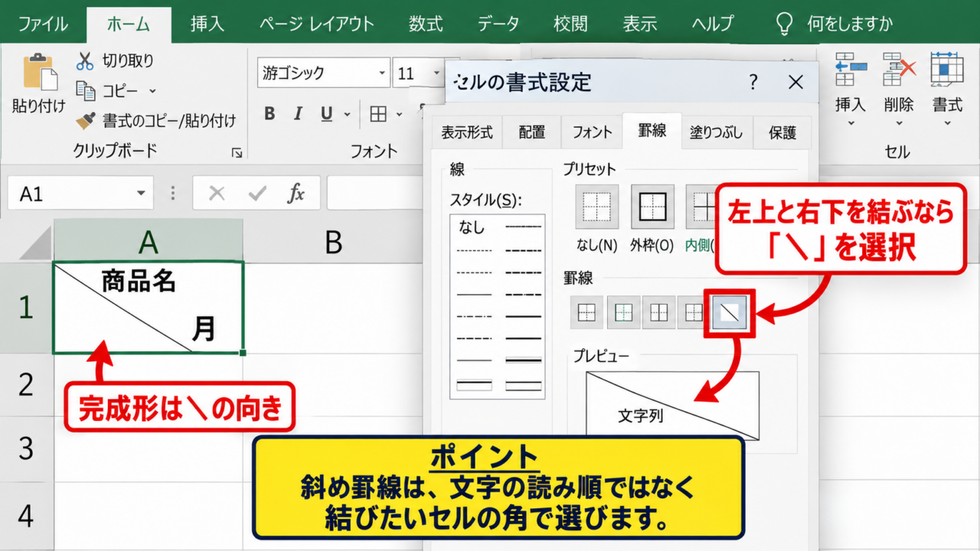980x551 pixels.
Task: Select the 切り取り scissors icon
Action: click(85, 60)
